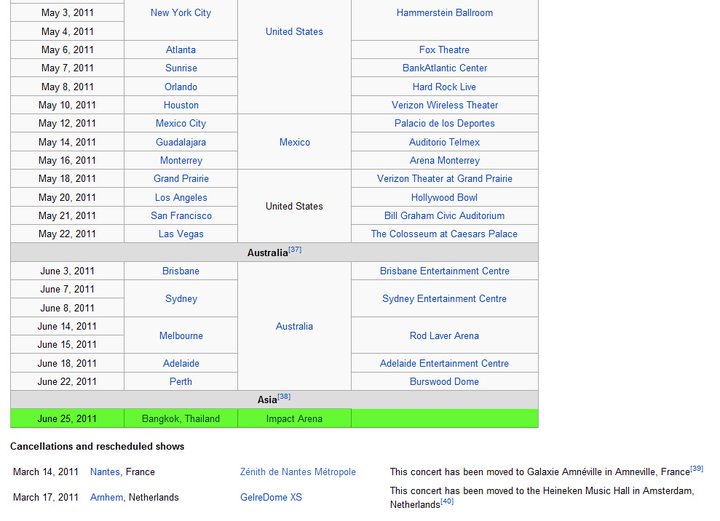Image resolution: width=720 pixels, height=521 pixels.
Task: Open the Auditorio Telmex link
Action: tap(444, 142)
